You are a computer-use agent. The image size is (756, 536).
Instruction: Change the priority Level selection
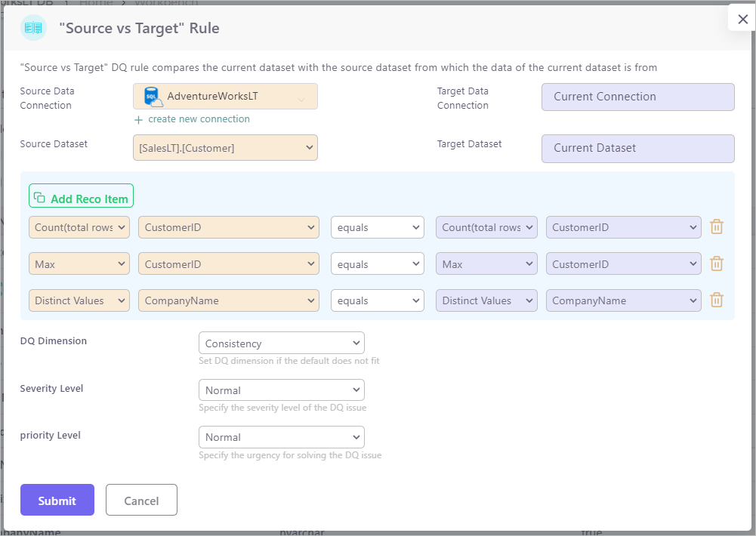pos(281,437)
